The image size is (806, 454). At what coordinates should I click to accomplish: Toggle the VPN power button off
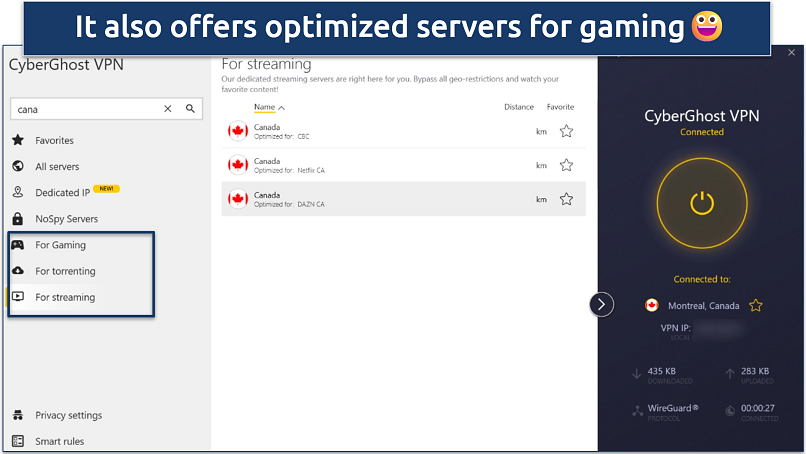[702, 203]
